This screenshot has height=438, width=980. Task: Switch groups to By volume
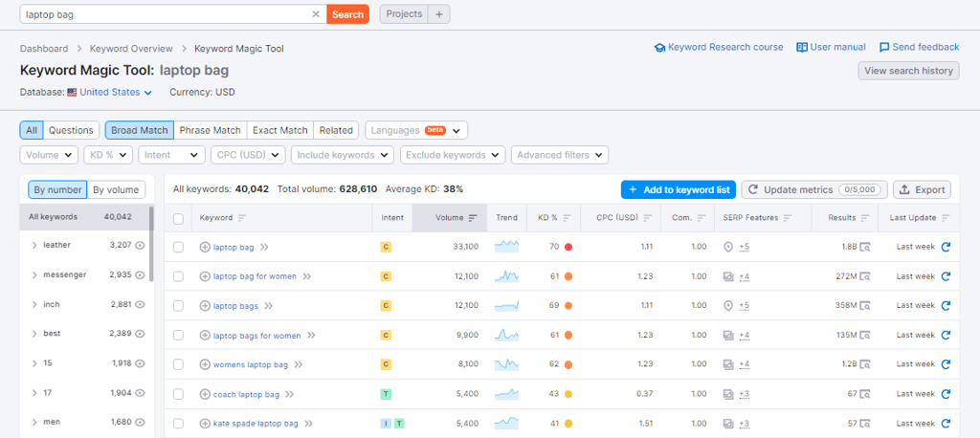pos(116,190)
